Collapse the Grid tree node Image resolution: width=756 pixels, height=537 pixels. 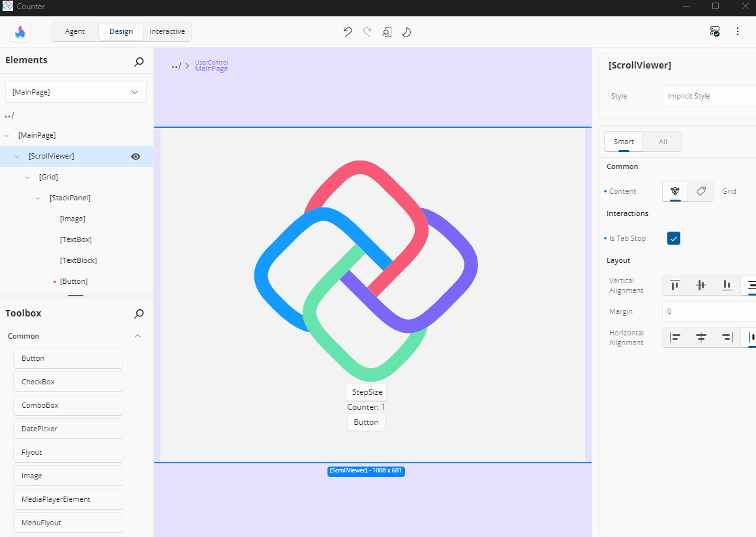[27, 177]
